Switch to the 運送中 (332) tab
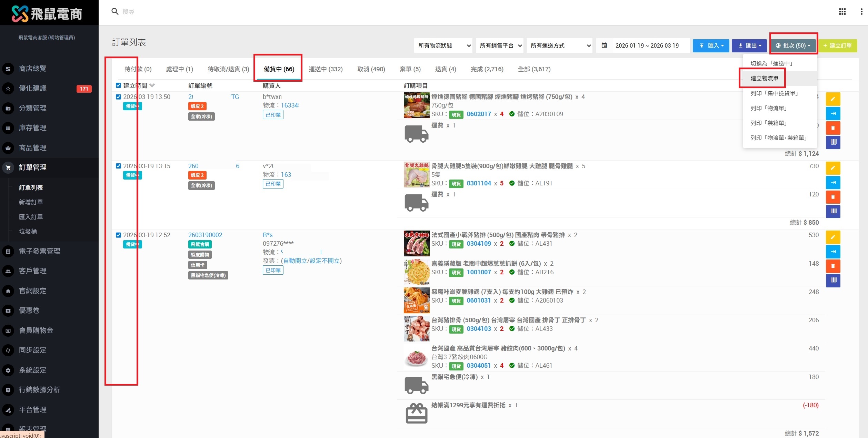Screen dimensions: 868x438 pos(326,69)
